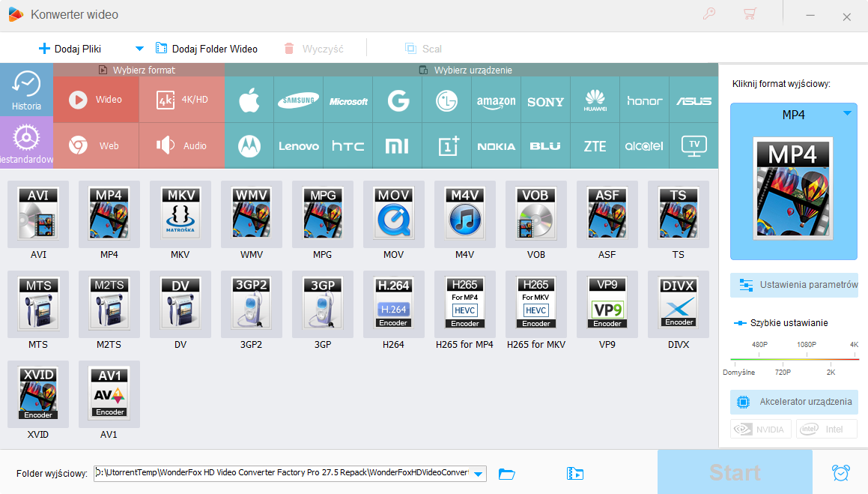
Task: Choose the LG device brand
Action: (447, 100)
